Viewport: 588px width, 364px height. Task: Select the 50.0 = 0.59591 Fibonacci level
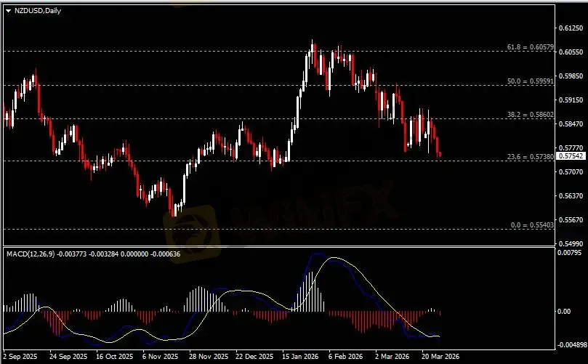point(531,81)
